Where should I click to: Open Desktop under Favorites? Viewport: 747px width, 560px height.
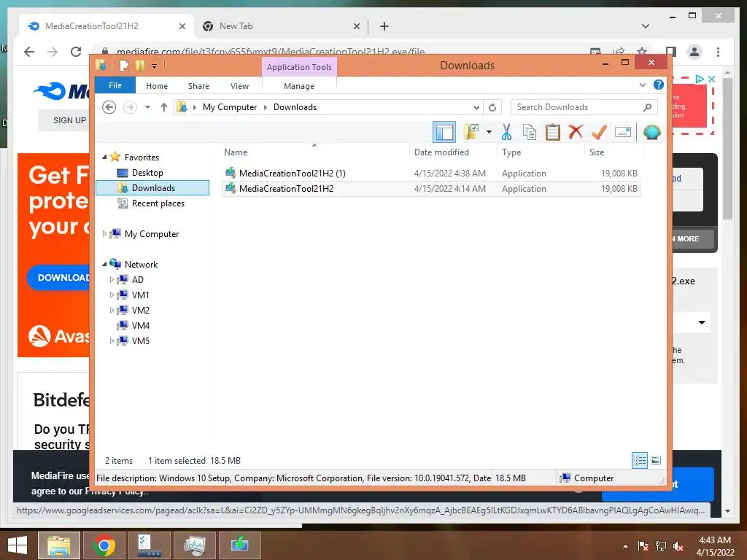coord(147,172)
